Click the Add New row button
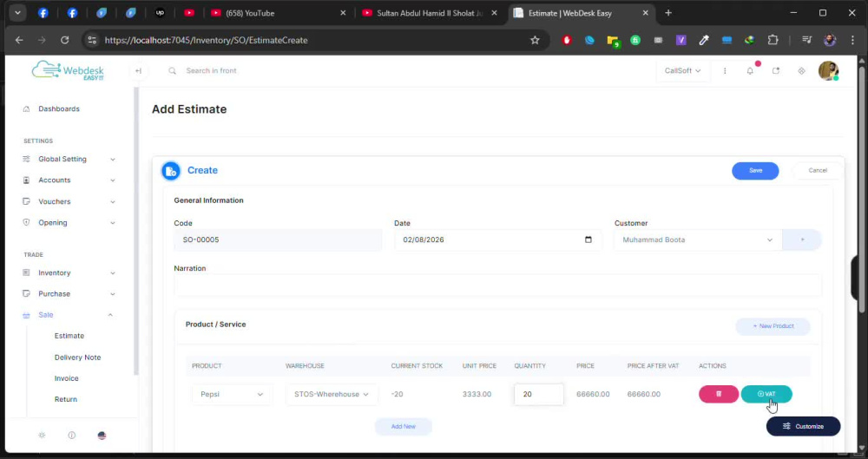868x459 pixels. click(403, 426)
